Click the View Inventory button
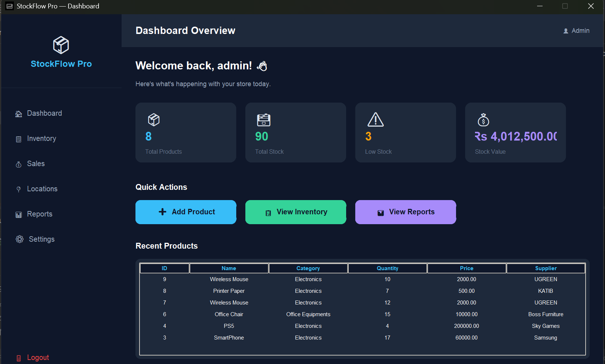 [x=296, y=212]
